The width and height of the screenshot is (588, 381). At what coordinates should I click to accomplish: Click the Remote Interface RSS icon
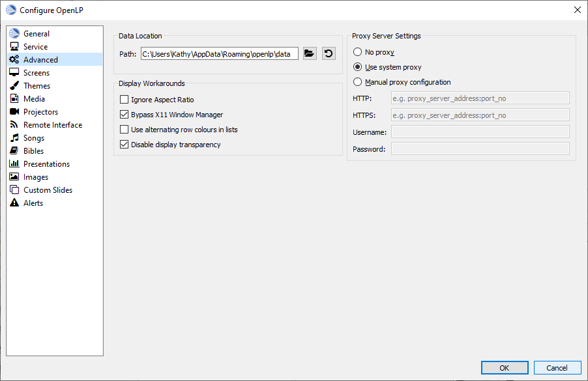[14, 124]
